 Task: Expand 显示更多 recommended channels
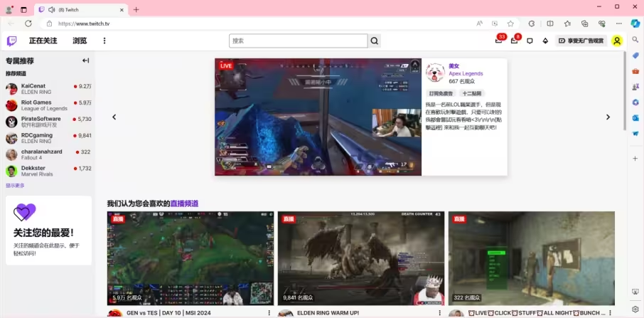coord(15,185)
